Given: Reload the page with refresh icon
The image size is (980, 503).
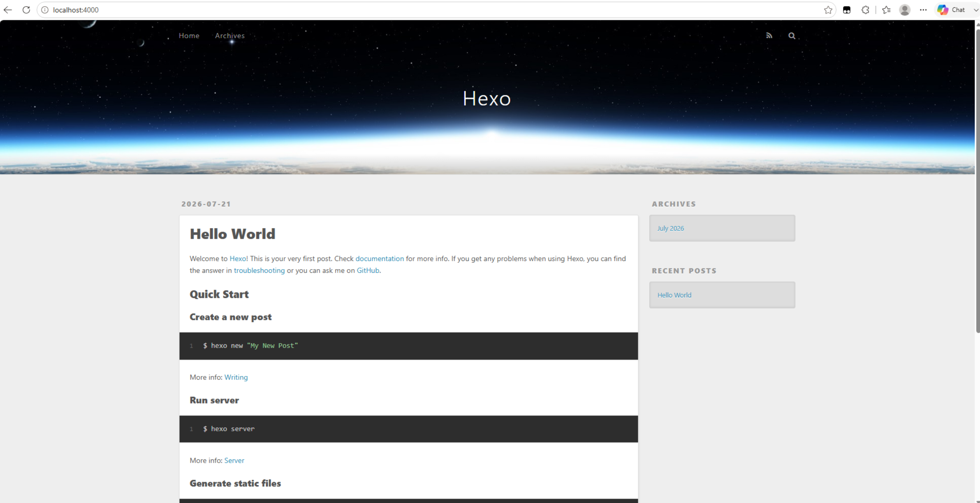Looking at the screenshot, I should tap(26, 10).
